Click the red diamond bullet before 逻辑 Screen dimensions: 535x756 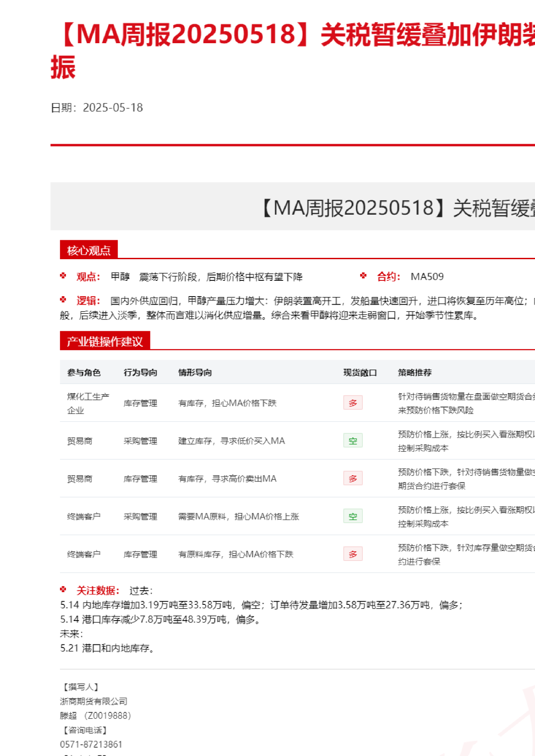click(63, 300)
